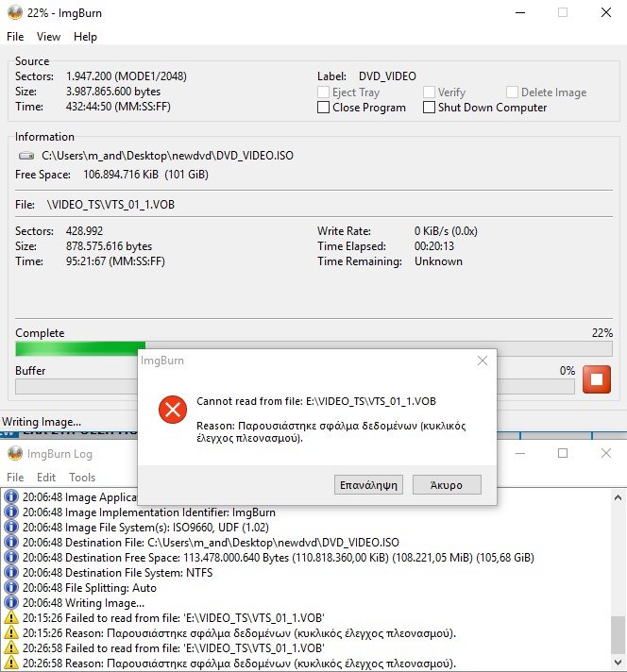
Task: Open the Edit menu in ImgBurn Log
Action: (x=46, y=478)
